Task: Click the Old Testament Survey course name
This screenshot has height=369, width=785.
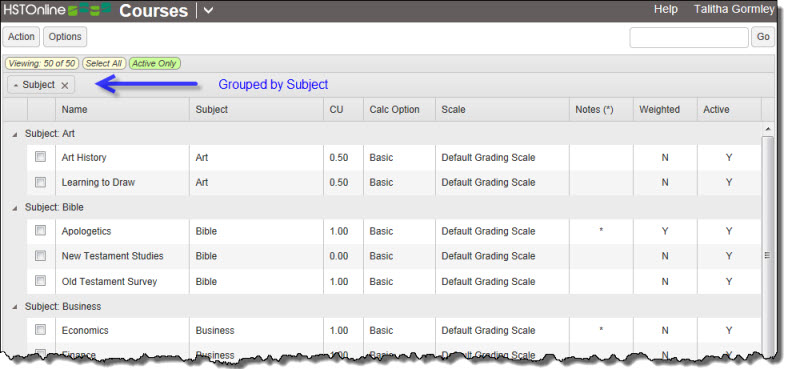Action: click(x=109, y=281)
